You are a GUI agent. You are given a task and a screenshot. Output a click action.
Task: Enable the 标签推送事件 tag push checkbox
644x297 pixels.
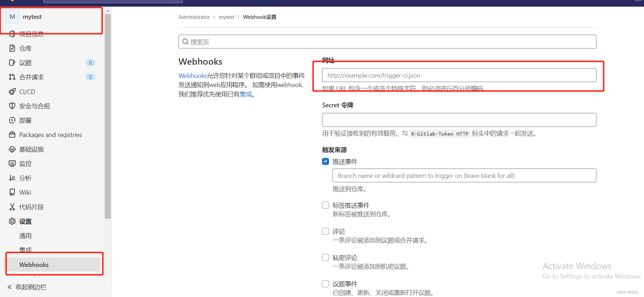pos(325,205)
